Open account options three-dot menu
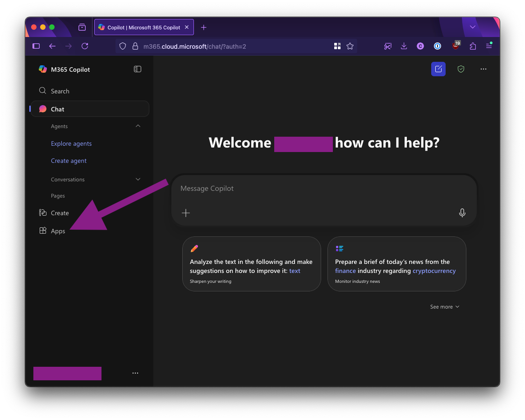The image size is (525, 420). tap(135, 373)
